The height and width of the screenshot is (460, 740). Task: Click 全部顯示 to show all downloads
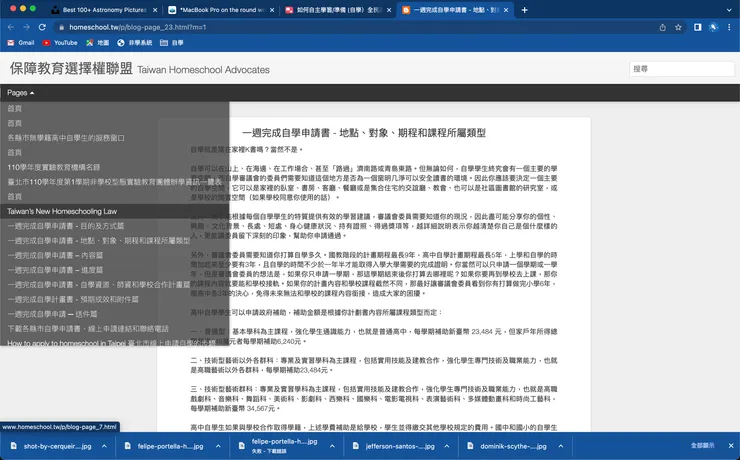coord(703,446)
